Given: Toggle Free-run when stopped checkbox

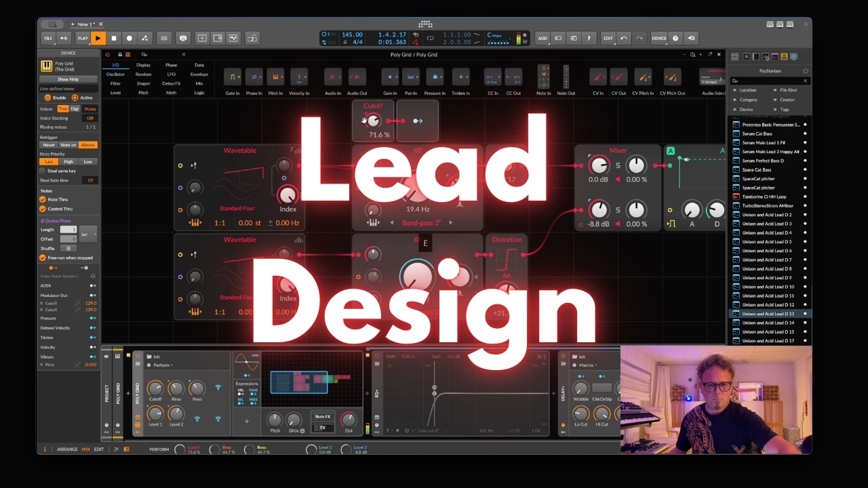Looking at the screenshot, I should tap(43, 258).
